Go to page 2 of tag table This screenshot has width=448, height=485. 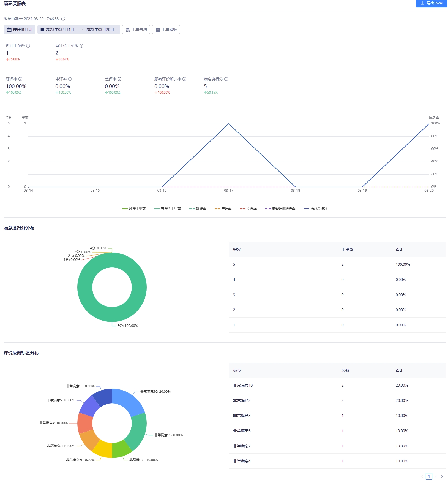[436, 476]
